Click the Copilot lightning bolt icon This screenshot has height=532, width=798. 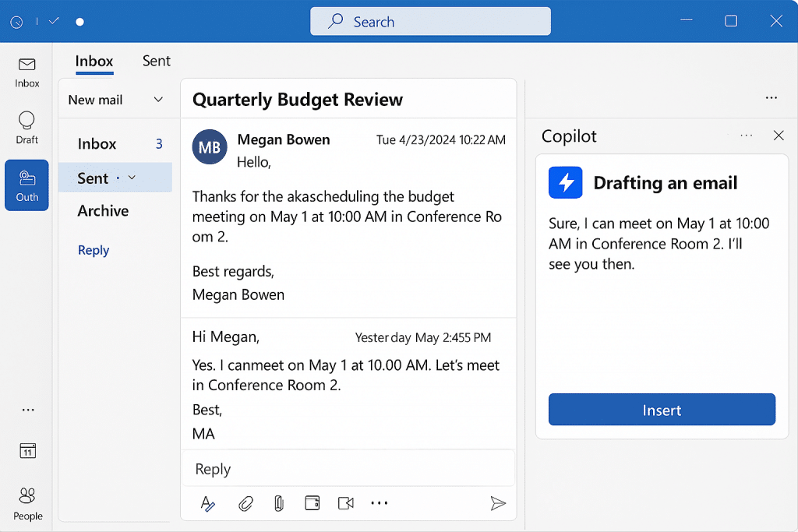click(566, 183)
